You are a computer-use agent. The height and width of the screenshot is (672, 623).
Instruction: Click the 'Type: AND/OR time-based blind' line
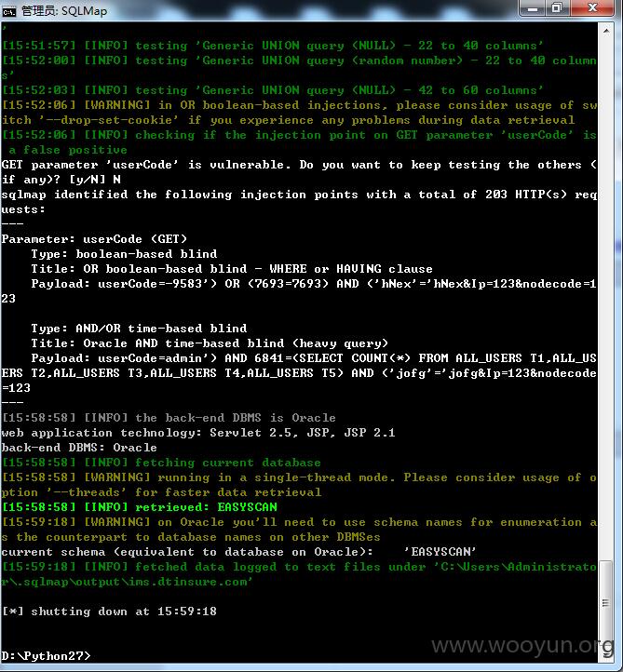point(139,329)
